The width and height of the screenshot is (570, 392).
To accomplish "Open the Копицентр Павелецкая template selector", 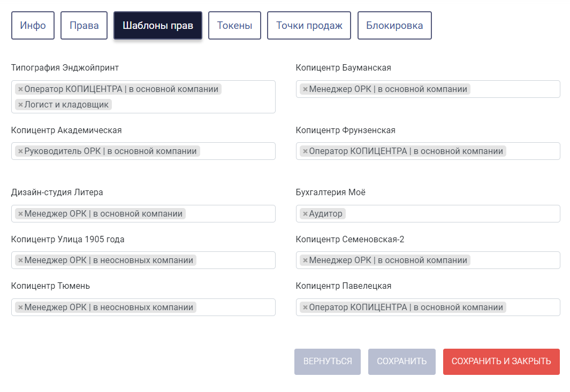I will coord(428,307).
